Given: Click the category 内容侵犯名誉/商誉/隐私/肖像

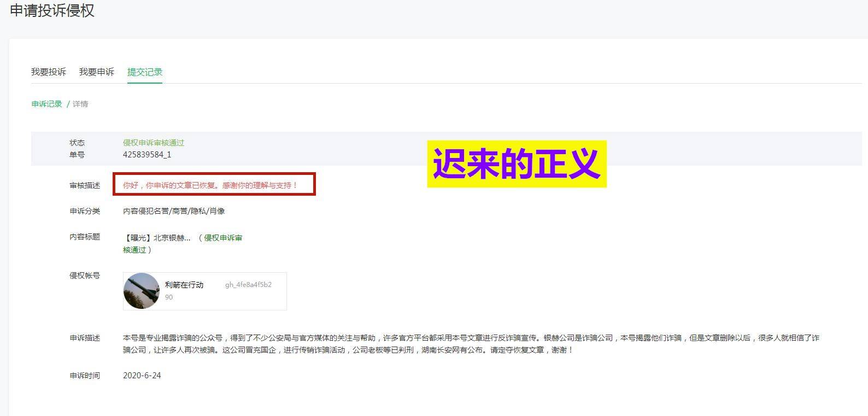Looking at the screenshot, I should pyautogui.click(x=174, y=211).
